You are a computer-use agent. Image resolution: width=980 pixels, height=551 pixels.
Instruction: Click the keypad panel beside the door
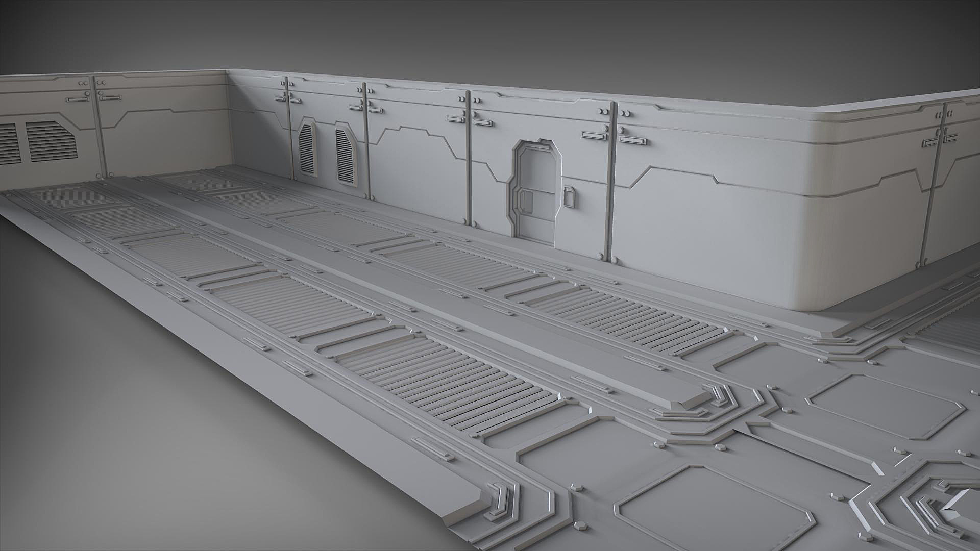click(x=570, y=197)
